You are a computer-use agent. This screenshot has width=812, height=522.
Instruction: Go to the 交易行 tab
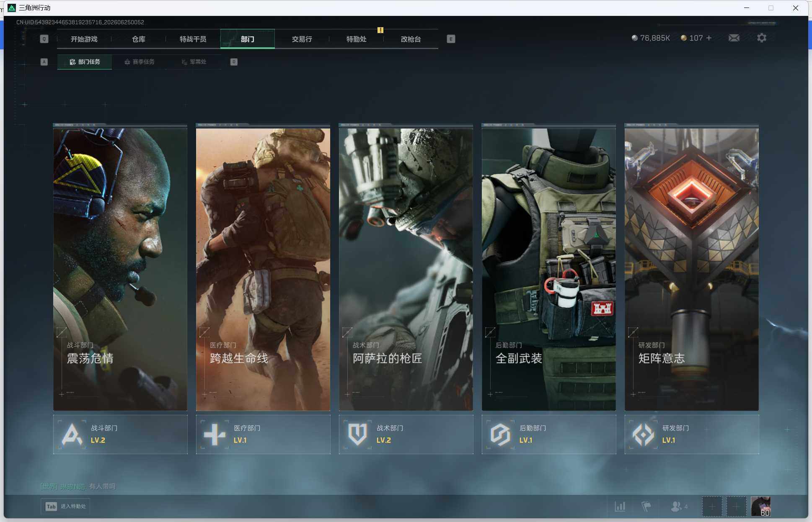[302, 39]
